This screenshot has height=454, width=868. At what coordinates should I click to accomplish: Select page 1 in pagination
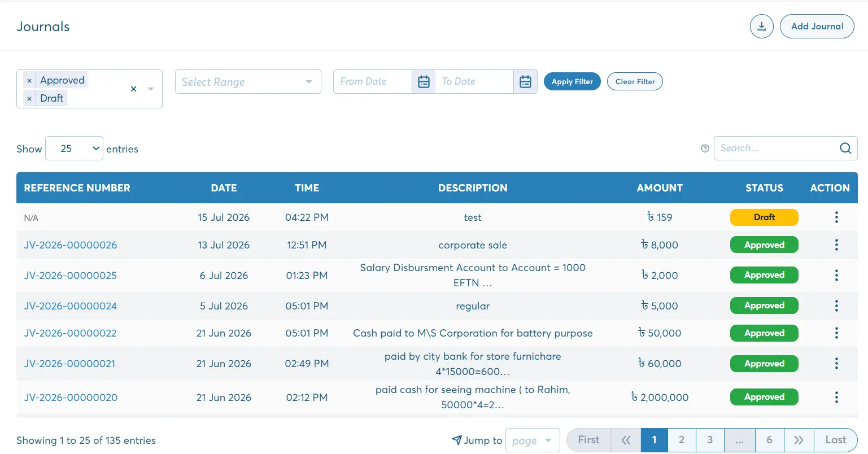654,440
